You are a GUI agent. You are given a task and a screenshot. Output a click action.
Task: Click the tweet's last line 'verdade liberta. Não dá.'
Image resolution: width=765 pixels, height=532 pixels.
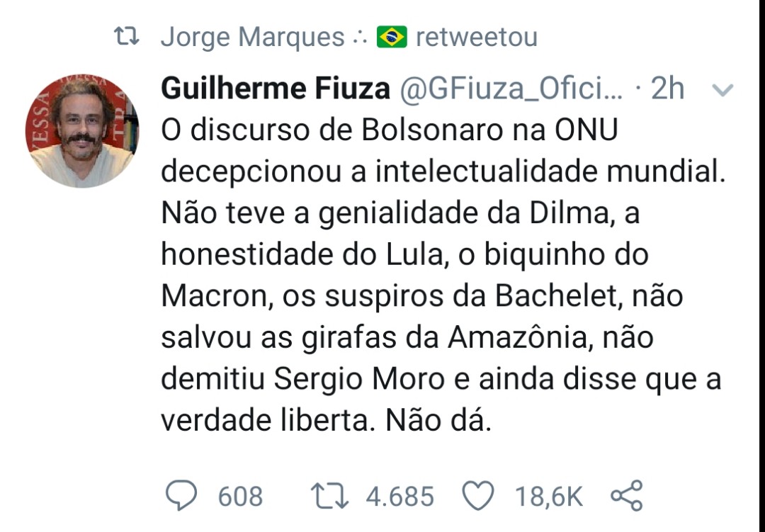pyautogui.click(x=326, y=419)
